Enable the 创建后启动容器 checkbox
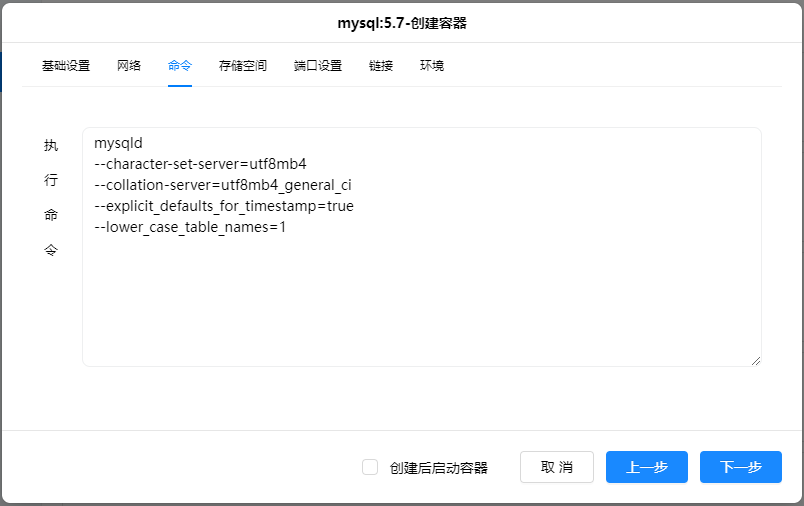The image size is (804, 506). pos(370,467)
